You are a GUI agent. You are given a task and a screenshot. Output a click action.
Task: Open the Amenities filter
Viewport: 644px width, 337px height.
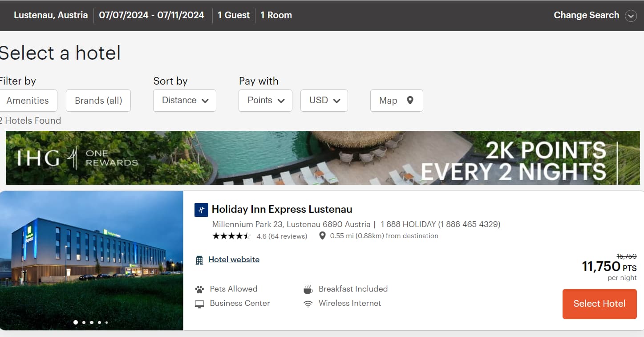tap(28, 101)
